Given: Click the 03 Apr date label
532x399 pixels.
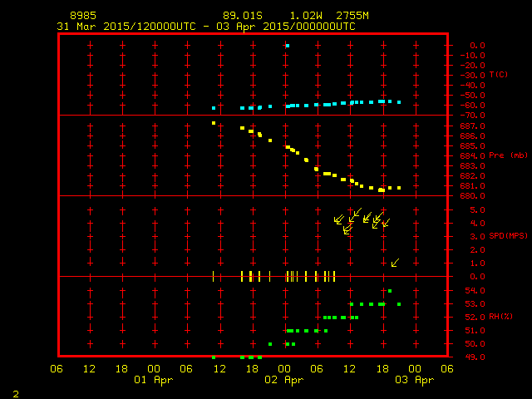Looking at the screenshot, I should coord(414,380).
